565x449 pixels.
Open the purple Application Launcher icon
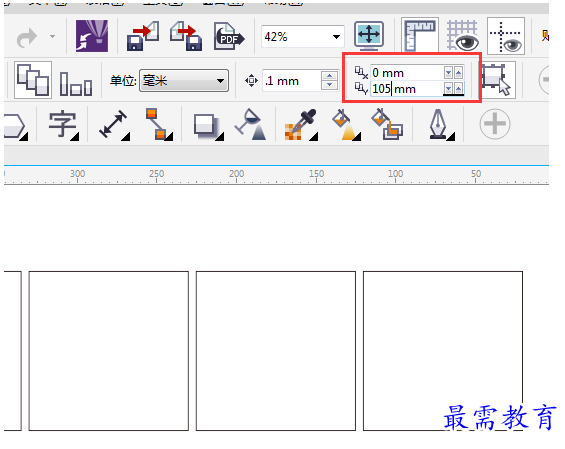tap(92, 36)
